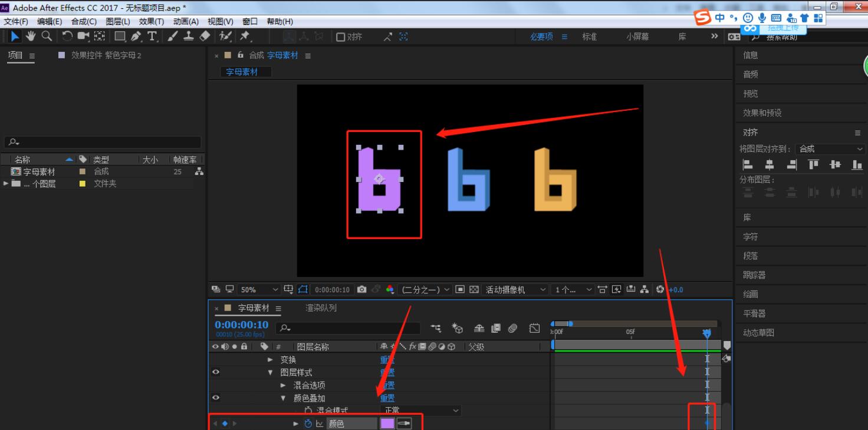Click the align top edges icon
This screenshot has height=430, width=868.
pyautogui.click(x=814, y=165)
